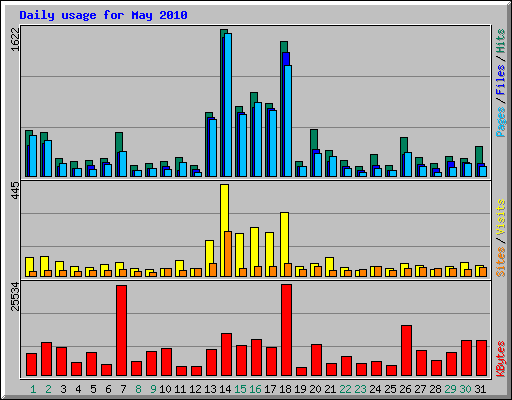This screenshot has height=400, width=512.
Task: Click day 20 on the x-axis
Action: pos(315,389)
